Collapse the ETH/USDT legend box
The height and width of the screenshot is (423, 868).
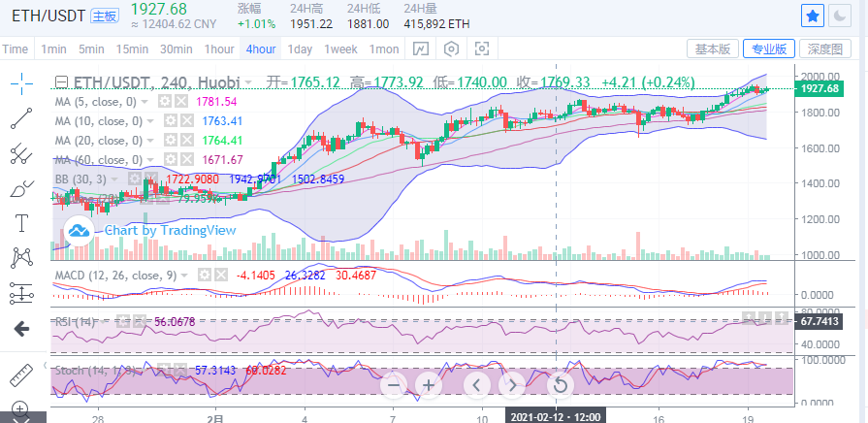(x=63, y=82)
